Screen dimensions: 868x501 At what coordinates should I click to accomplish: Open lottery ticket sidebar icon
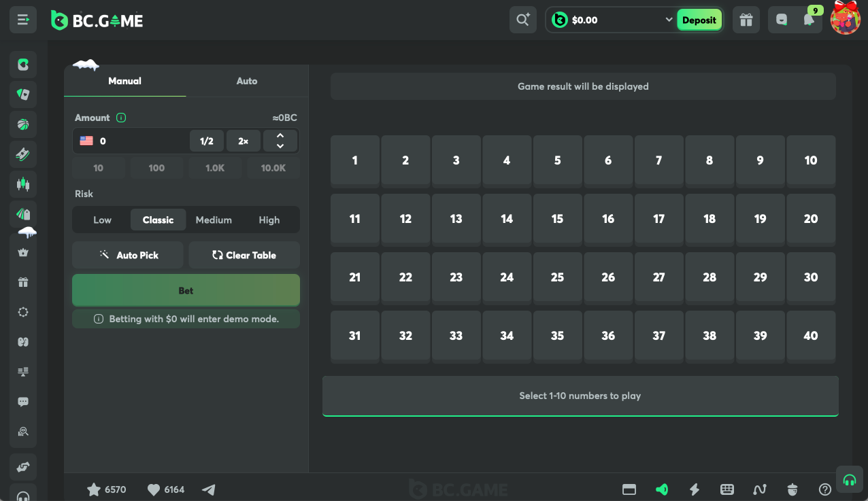(23, 154)
